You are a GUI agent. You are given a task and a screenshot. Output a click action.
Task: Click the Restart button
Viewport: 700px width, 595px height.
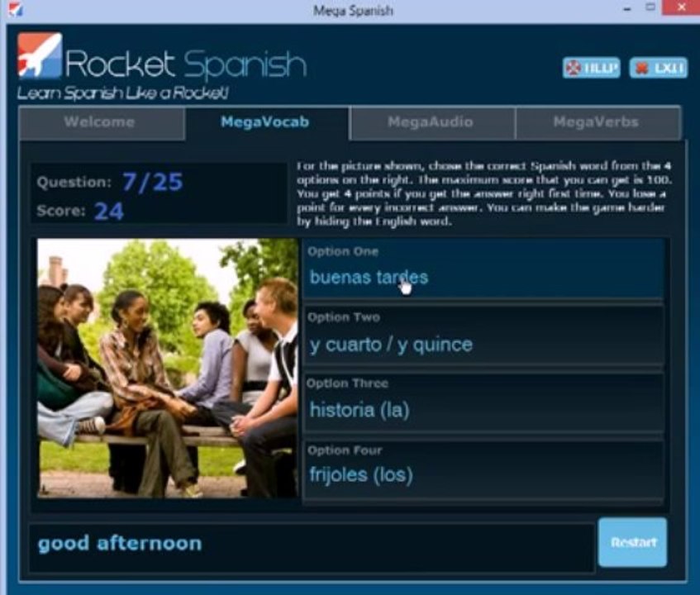pos(632,542)
